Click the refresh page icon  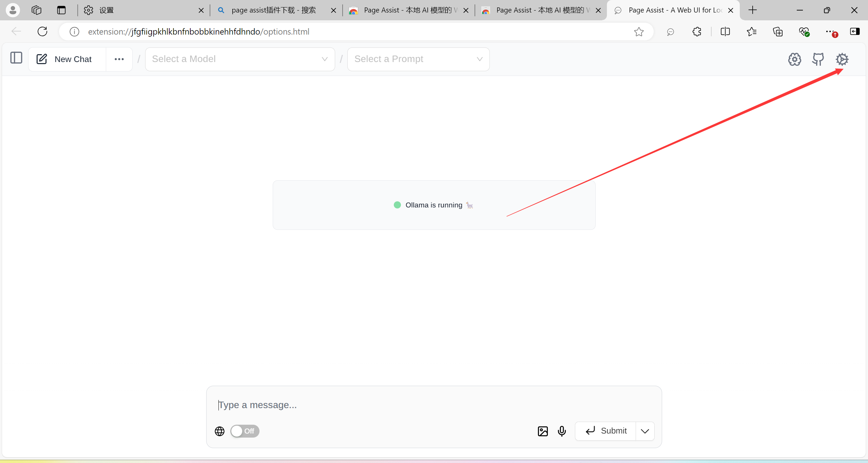[x=42, y=32]
